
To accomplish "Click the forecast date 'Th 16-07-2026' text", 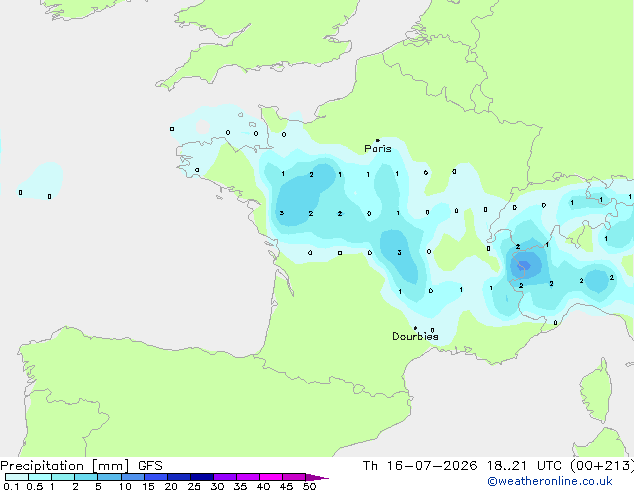I will coord(420,466).
